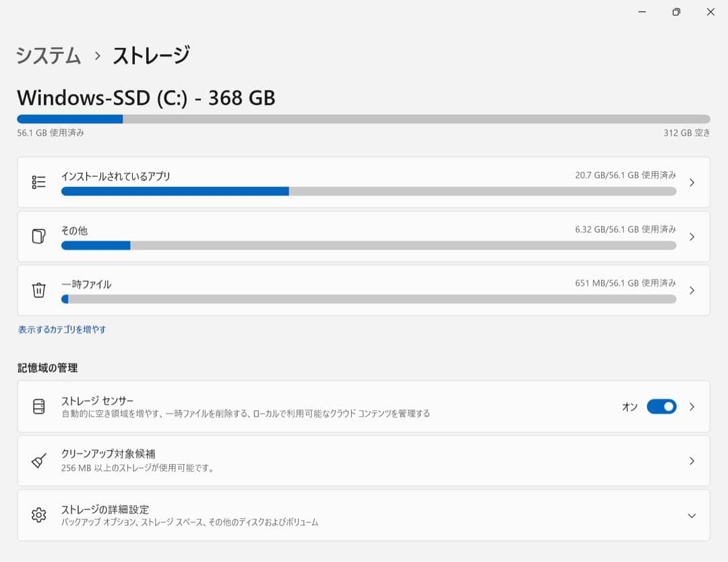The height and width of the screenshot is (562, 728).
Task: Toggle storage sense to disabled
Action: tap(661, 406)
